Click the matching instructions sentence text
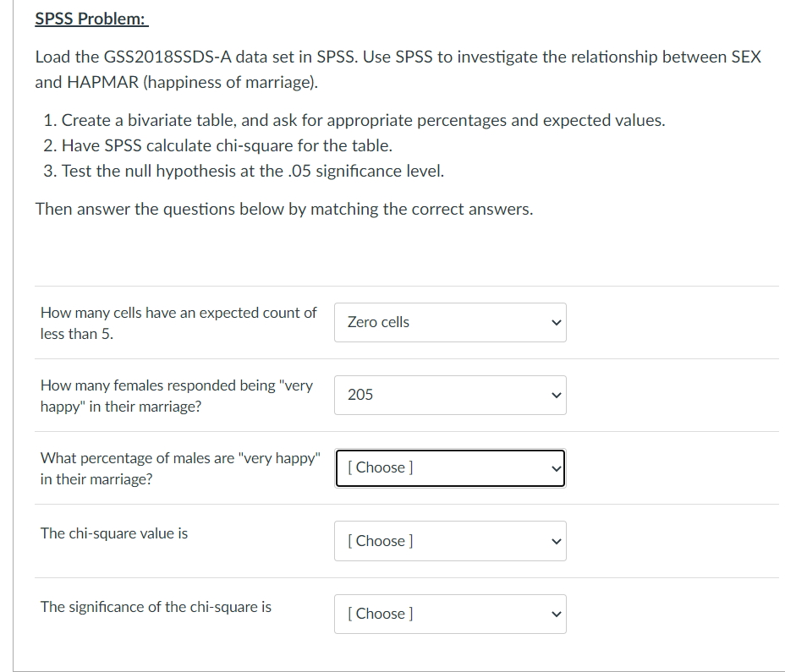The height and width of the screenshot is (672, 785). tap(282, 209)
